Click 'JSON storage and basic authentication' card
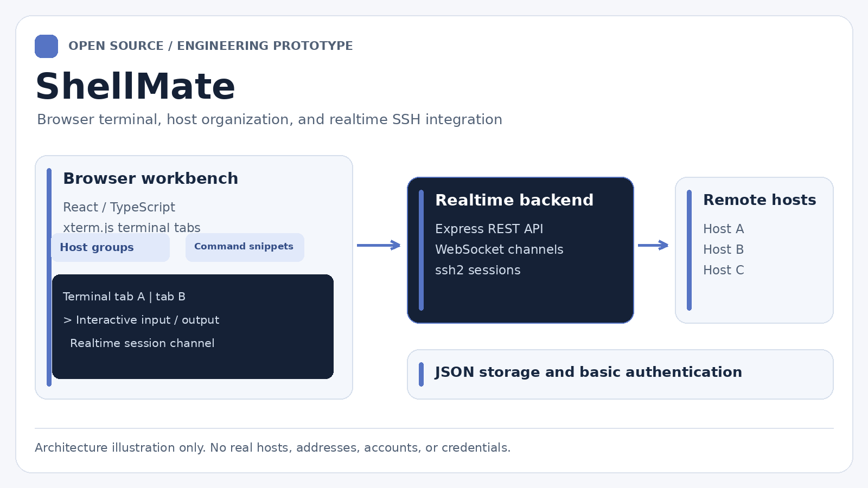 [620, 375]
